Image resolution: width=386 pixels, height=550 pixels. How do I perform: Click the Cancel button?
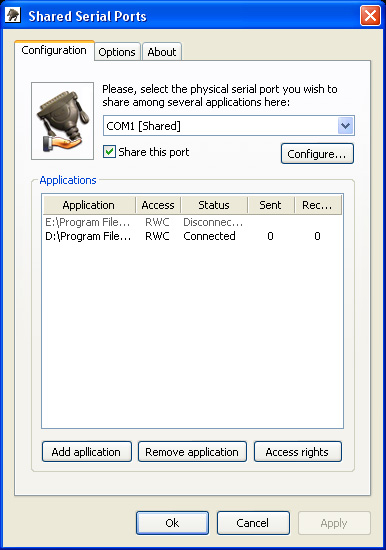pyautogui.click(x=253, y=523)
